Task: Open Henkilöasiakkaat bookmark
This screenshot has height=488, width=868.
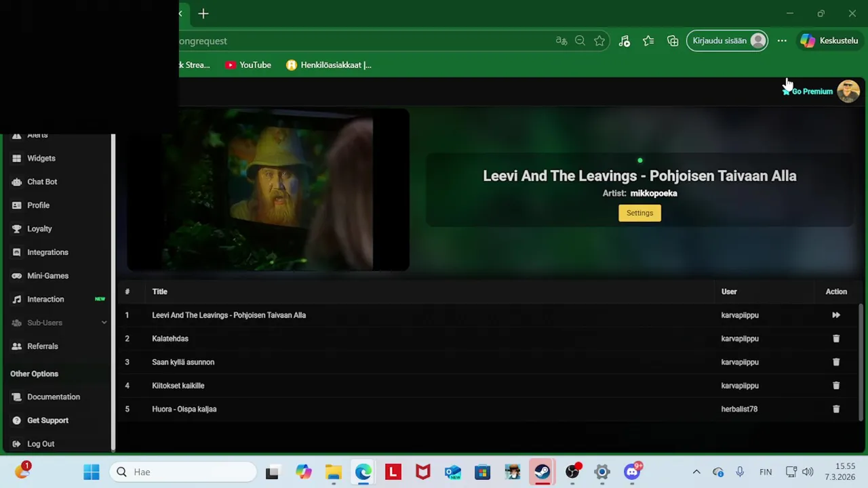Action: 329,65
